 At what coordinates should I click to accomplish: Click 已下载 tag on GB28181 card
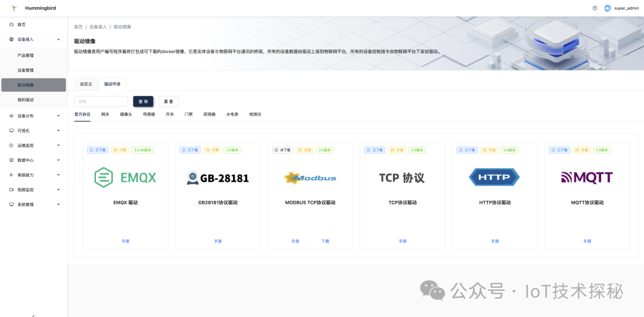190,150
